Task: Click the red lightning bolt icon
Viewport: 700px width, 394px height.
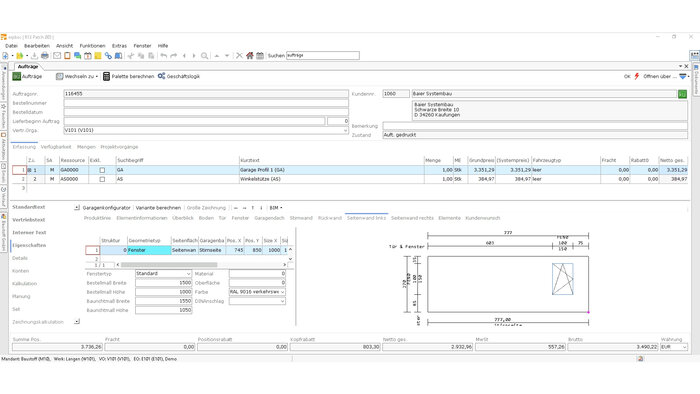Action: tap(637, 76)
